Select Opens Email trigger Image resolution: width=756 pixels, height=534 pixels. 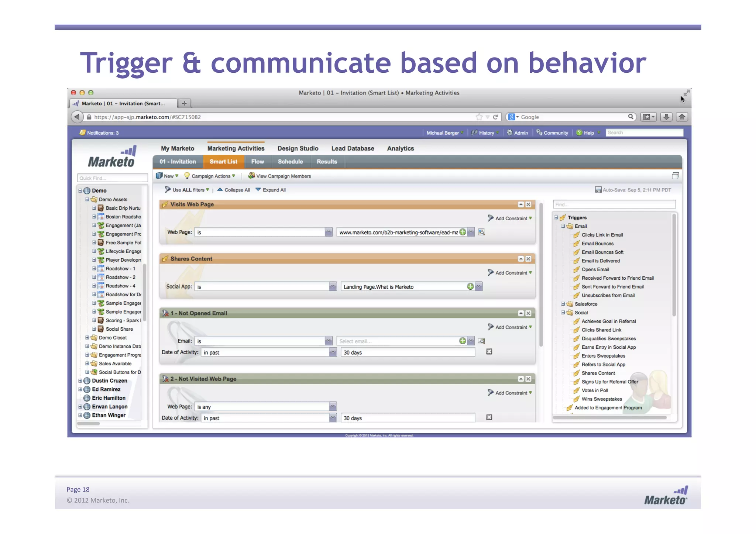595,269
